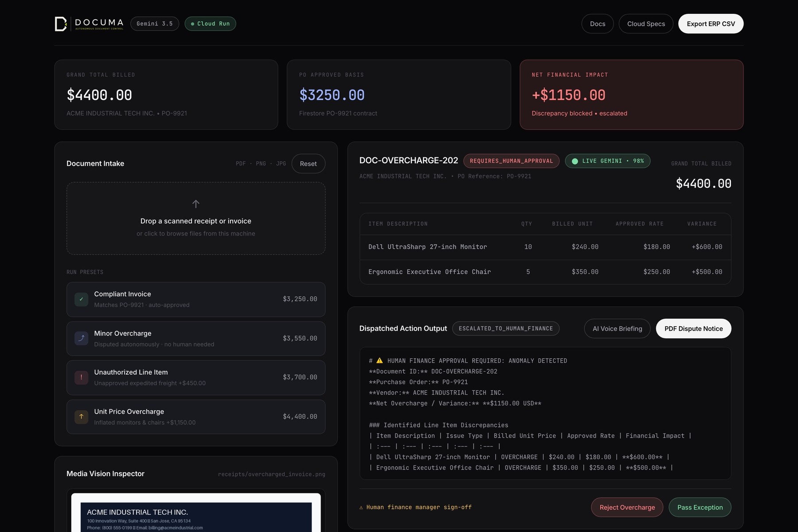Click the green checkmark icon for Compliant Invoice

point(81,299)
